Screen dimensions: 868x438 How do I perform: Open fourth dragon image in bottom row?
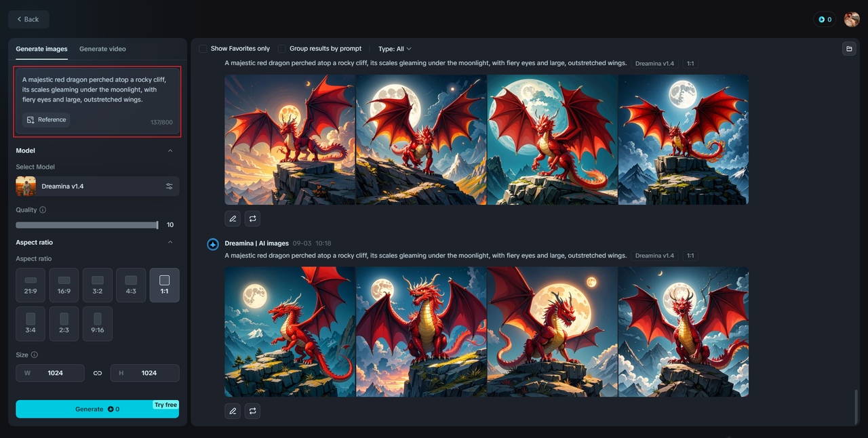point(684,332)
